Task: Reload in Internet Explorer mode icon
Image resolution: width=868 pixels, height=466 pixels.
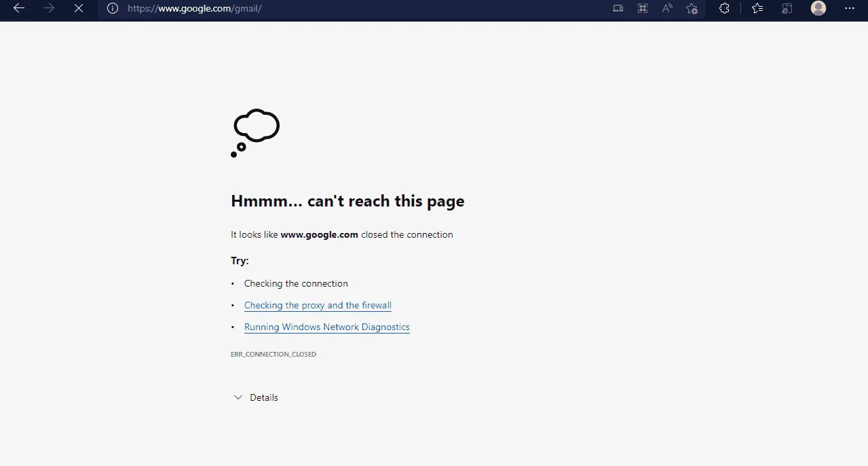Action: coord(787,8)
